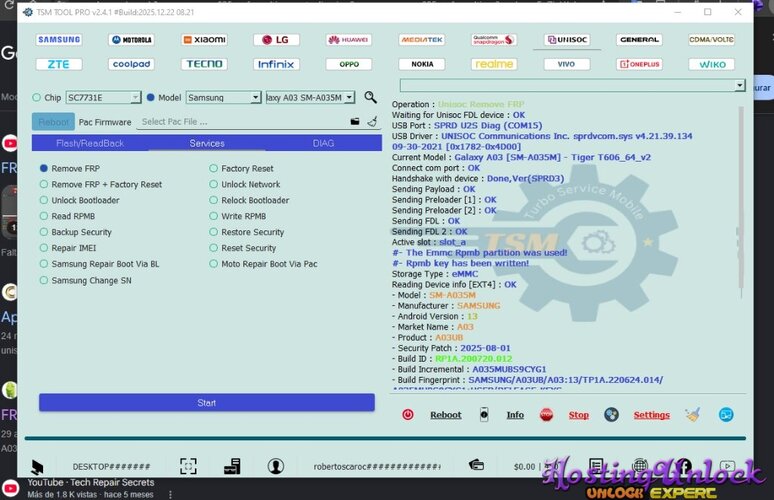The image size is (774, 500).
Task: Open the red Settings link
Action: pyautogui.click(x=652, y=415)
